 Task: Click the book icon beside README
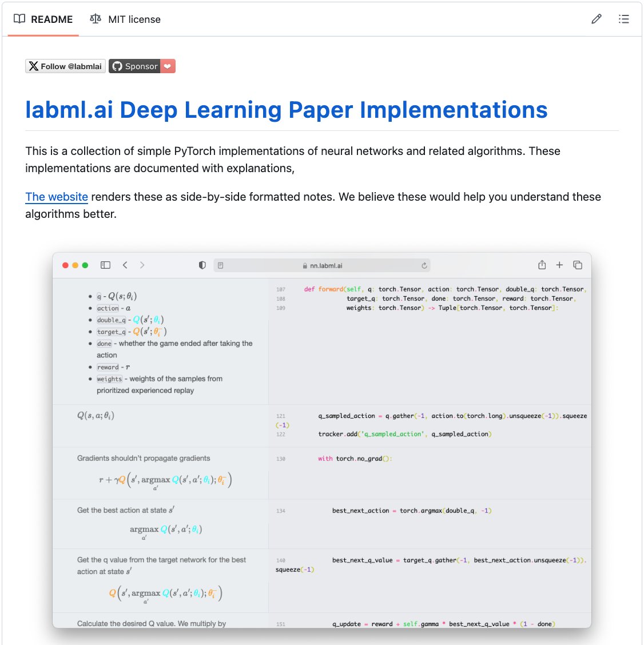tap(19, 19)
